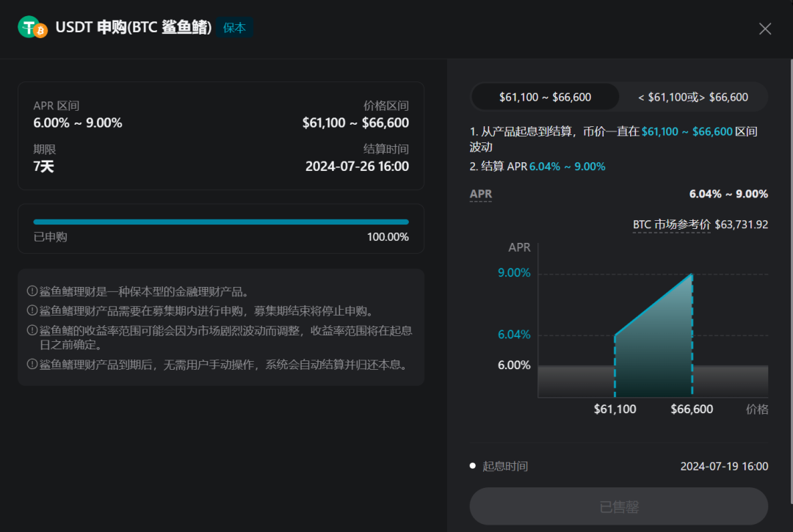Click the info icon before 鲨鱼鳍理财产品需要在募集期
Screen dimensions: 793x532
(x=32, y=310)
